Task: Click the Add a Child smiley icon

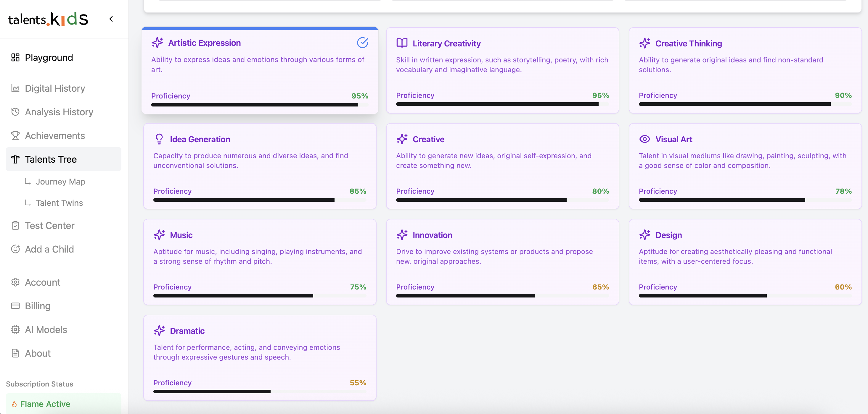Action: coord(15,249)
